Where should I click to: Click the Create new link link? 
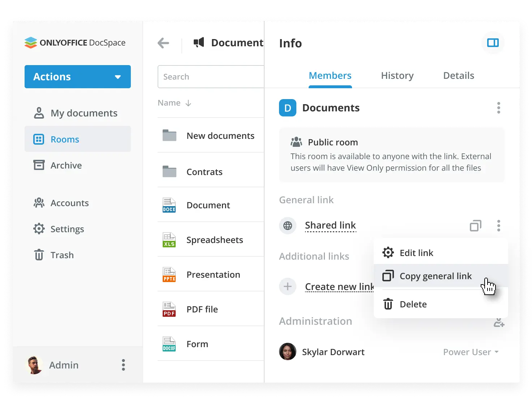pyautogui.click(x=339, y=287)
